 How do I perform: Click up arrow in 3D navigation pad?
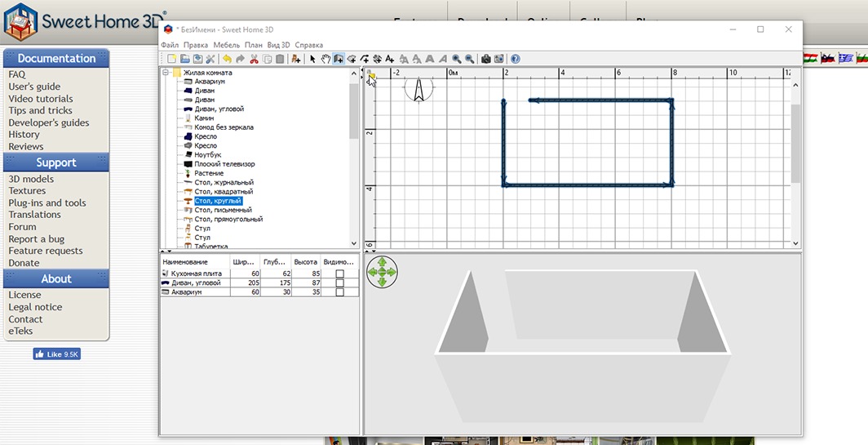(382, 261)
